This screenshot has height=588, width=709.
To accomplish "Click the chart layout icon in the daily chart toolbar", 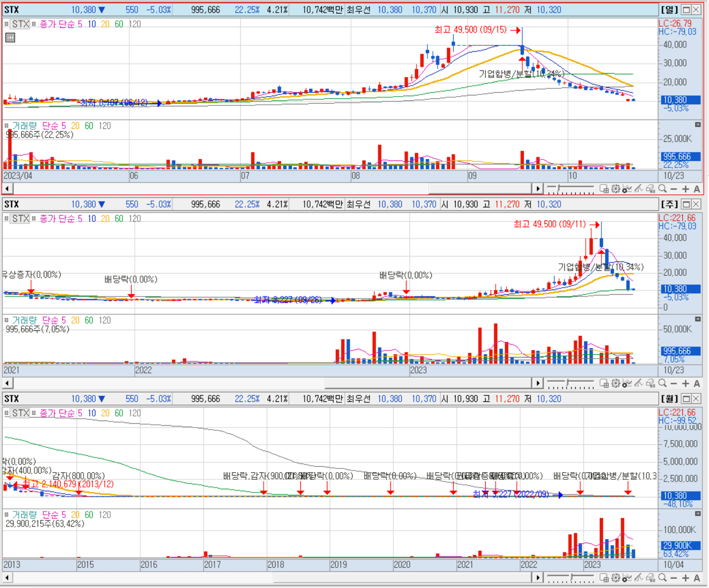I will click(604, 189).
